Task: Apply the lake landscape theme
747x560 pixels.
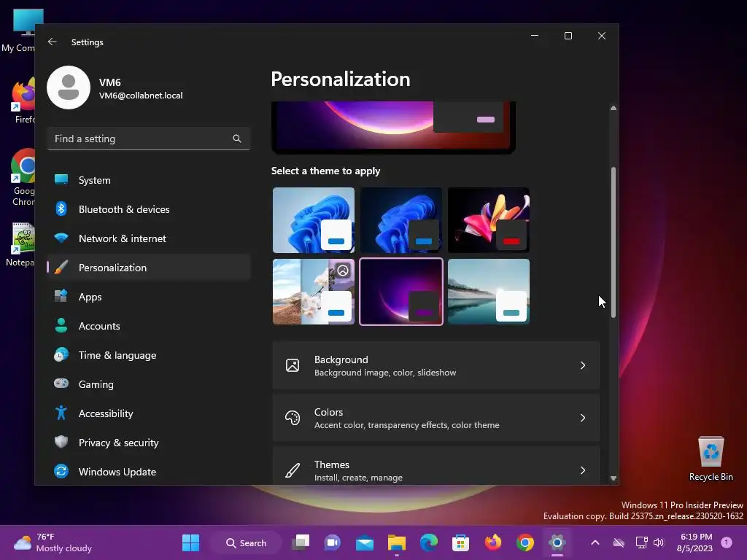Action: (489, 292)
